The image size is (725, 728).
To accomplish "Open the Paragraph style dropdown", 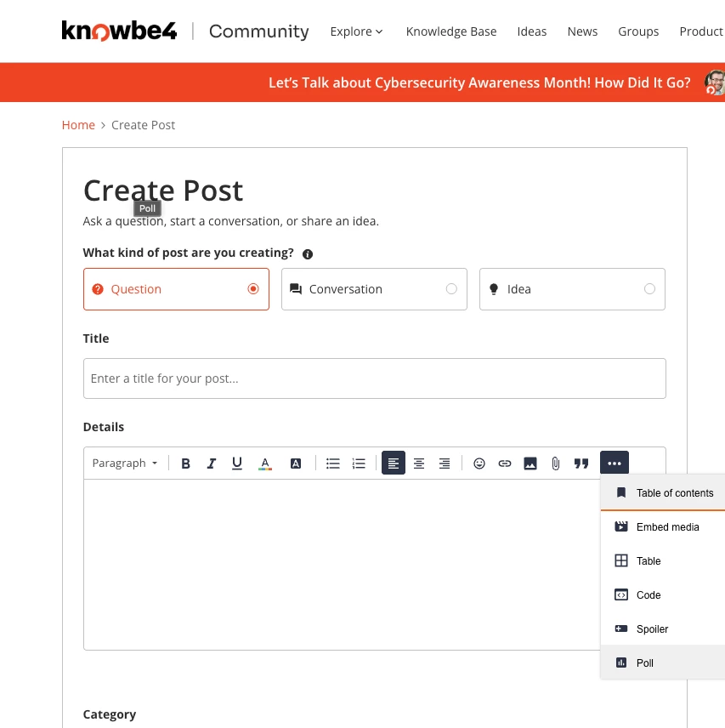I will (x=125, y=464).
